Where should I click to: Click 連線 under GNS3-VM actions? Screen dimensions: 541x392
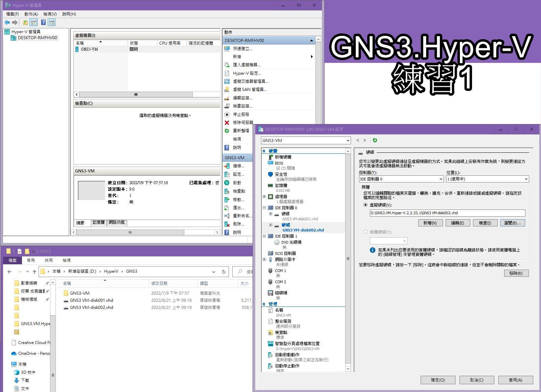[x=238, y=166]
